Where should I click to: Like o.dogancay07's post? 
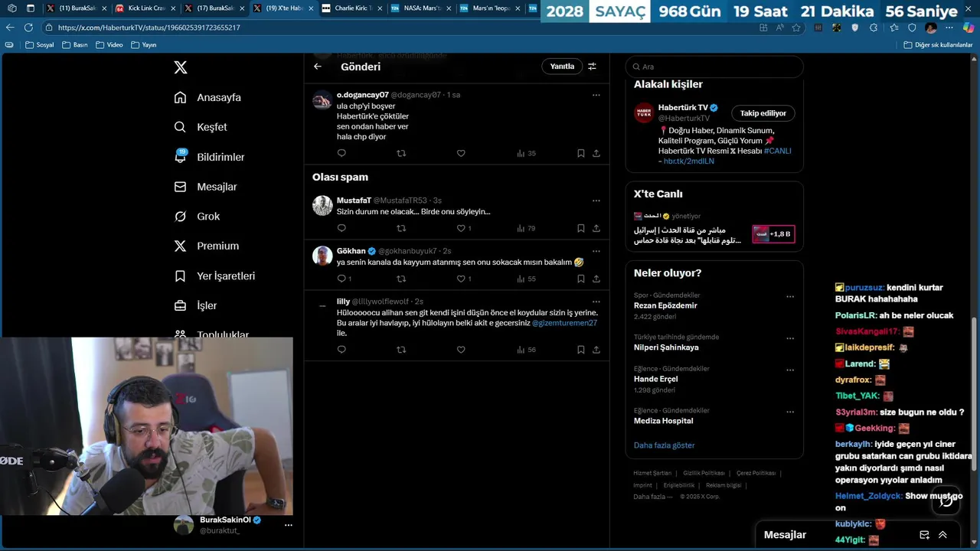tap(461, 153)
